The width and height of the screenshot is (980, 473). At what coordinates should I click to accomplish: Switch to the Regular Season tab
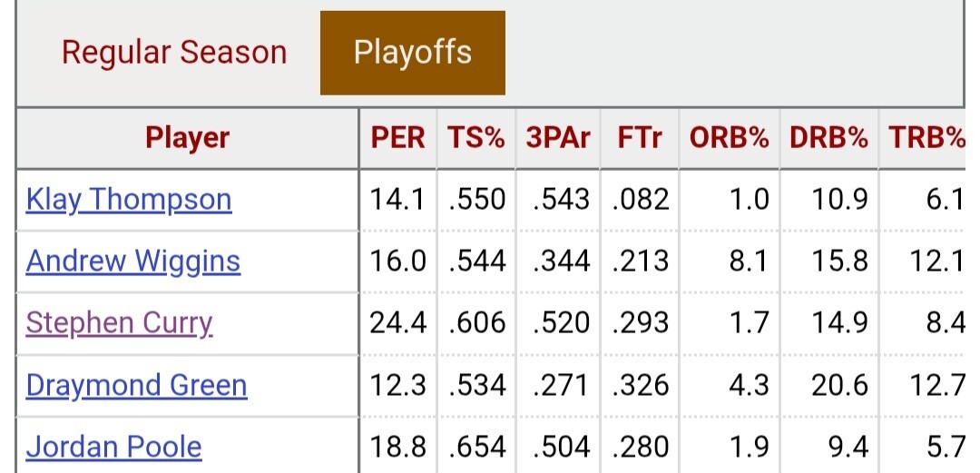173,53
